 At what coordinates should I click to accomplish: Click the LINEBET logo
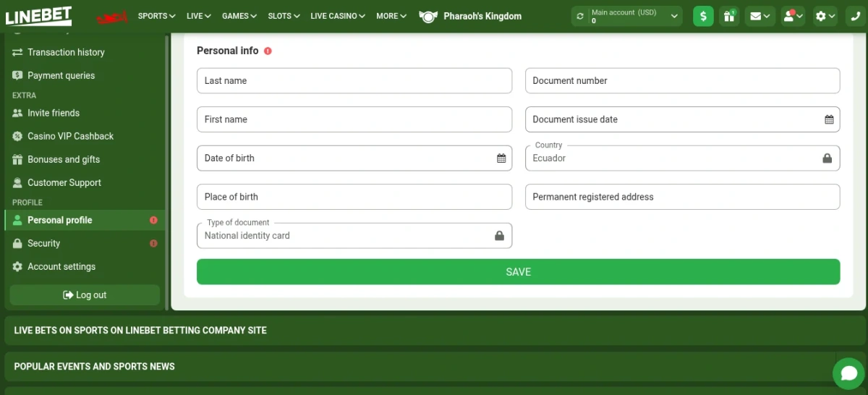pyautogui.click(x=38, y=16)
